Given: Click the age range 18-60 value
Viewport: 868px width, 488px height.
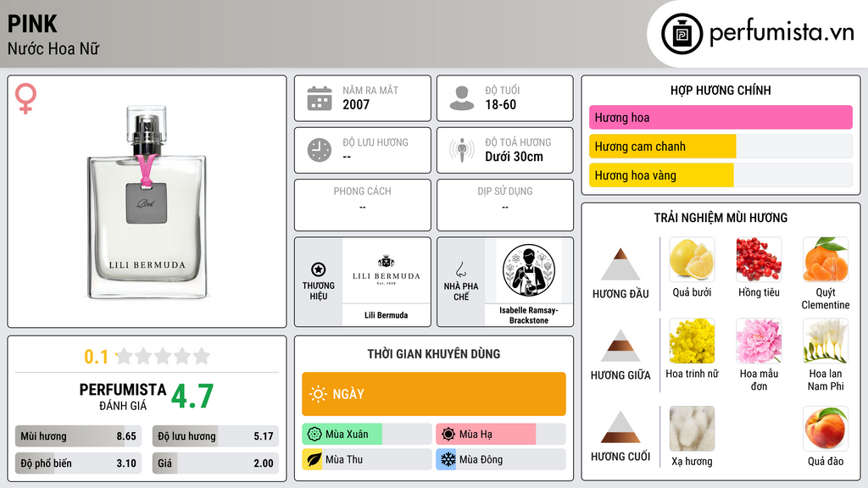Looking at the screenshot, I should (x=500, y=104).
